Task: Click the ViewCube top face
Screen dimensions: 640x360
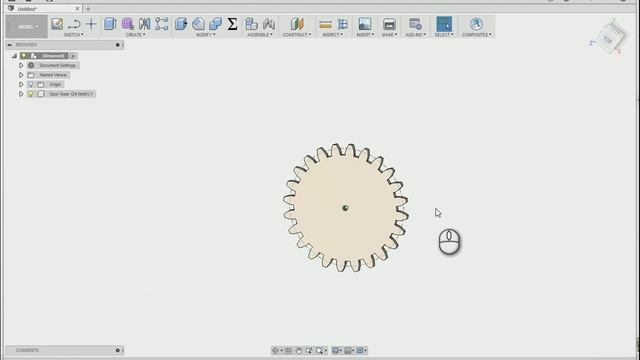Action: tap(609, 39)
